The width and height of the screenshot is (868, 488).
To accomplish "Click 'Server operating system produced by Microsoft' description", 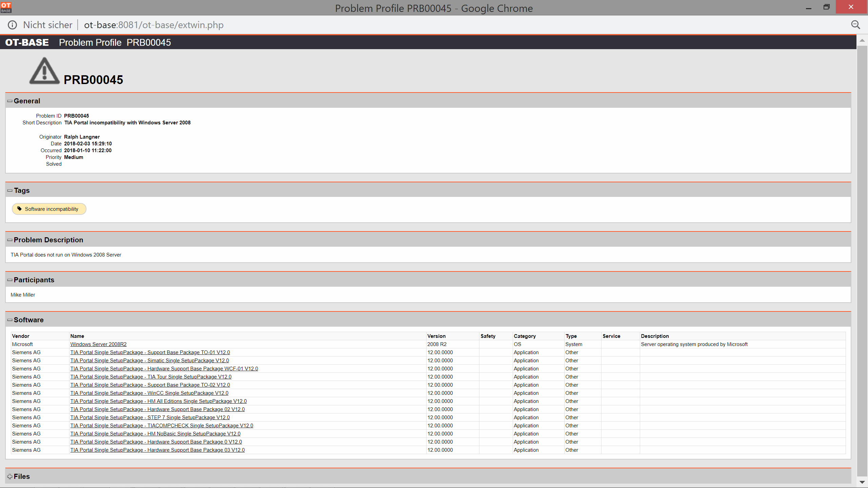I will [694, 344].
